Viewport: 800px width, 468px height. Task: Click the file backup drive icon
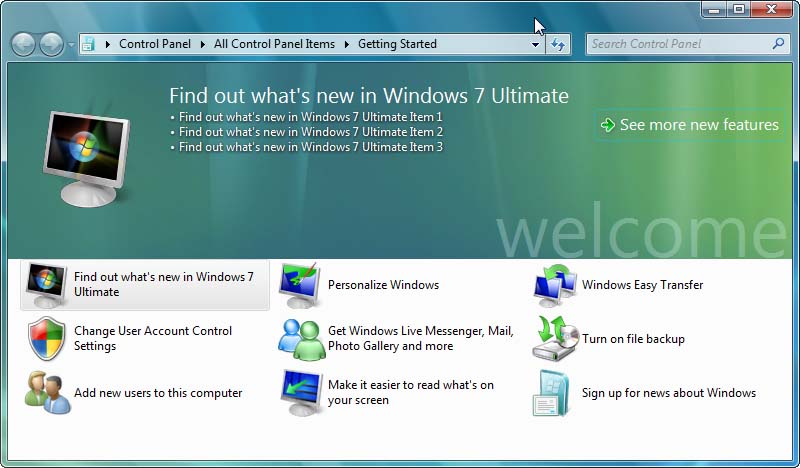coord(553,339)
